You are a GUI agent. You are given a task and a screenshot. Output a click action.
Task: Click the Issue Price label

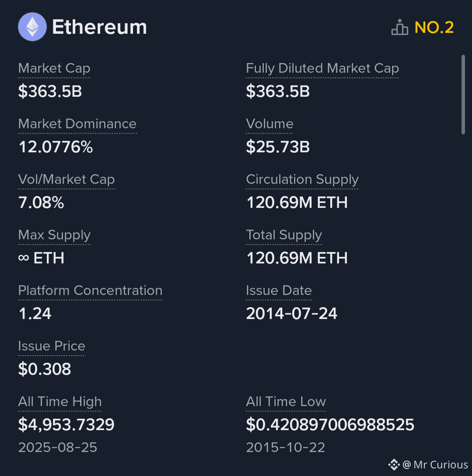(52, 346)
